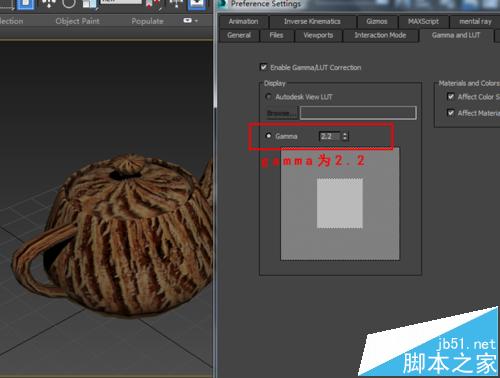Switch to the Interaction Mode tab
This screenshot has width=500, height=378.
[x=380, y=35]
